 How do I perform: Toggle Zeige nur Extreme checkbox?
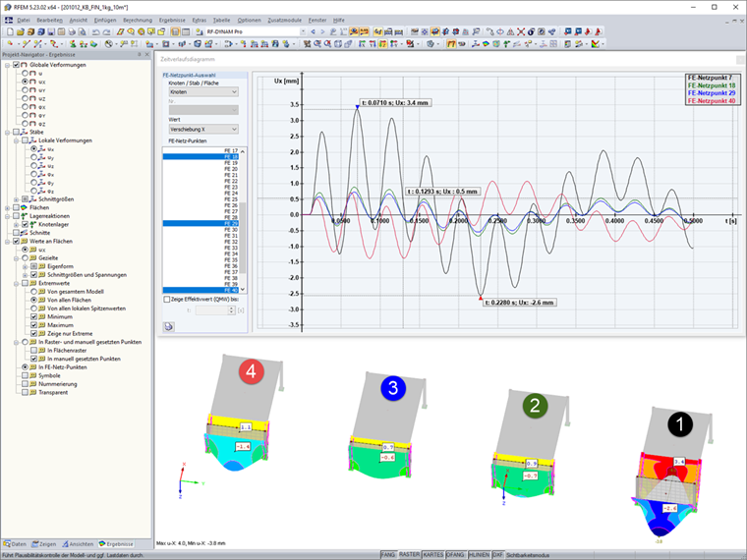33,334
